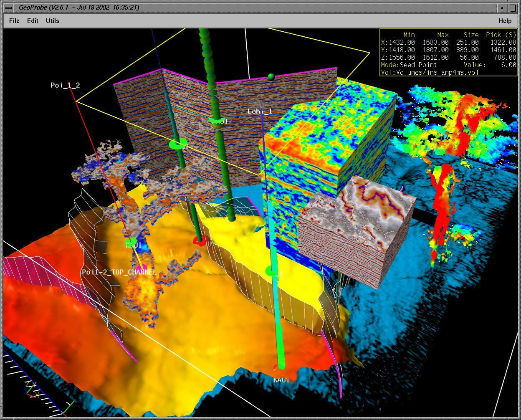The image size is (521, 420).
Task: Open the Utils menu
Action: coord(53,21)
